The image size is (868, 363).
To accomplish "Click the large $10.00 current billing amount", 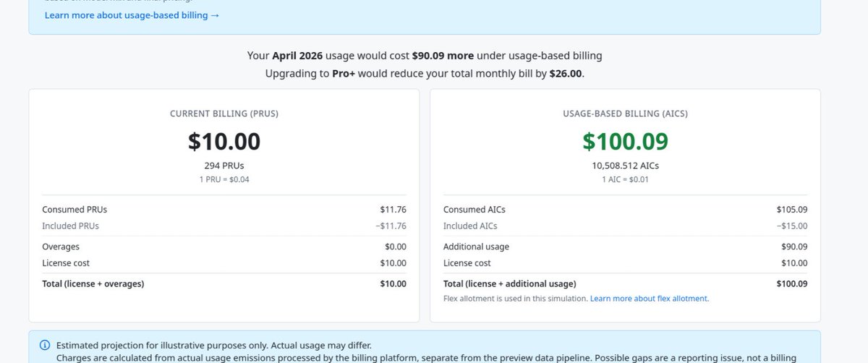I will [224, 142].
